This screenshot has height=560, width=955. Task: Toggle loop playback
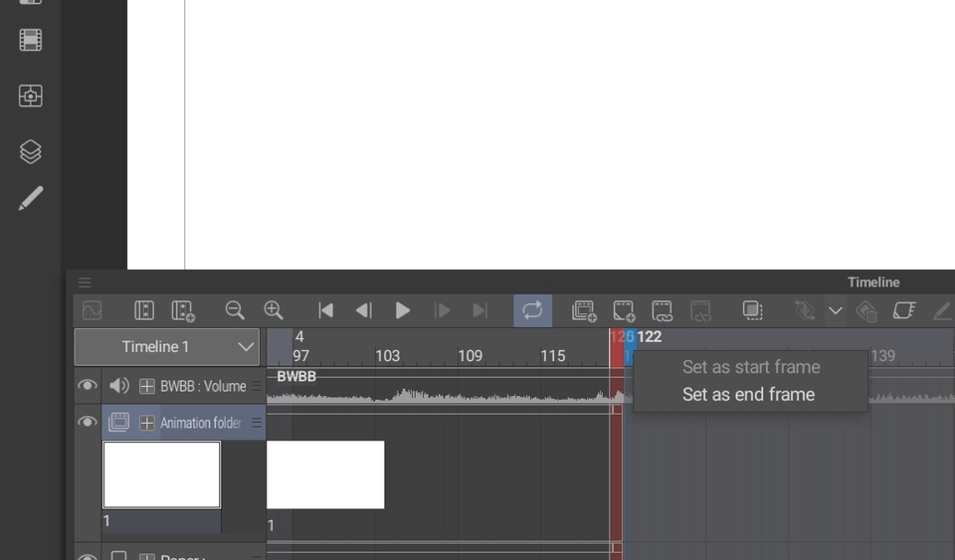[532, 310]
